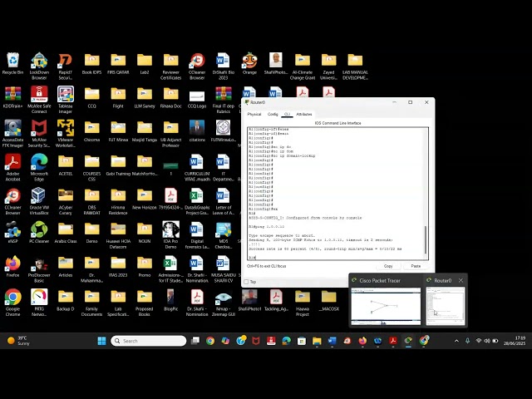
Task: Click the taskbar Search box
Action: click(149, 341)
